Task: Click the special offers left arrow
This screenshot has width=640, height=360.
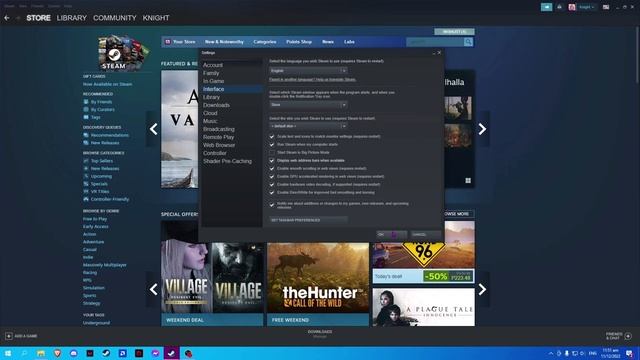Action: coord(153,289)
